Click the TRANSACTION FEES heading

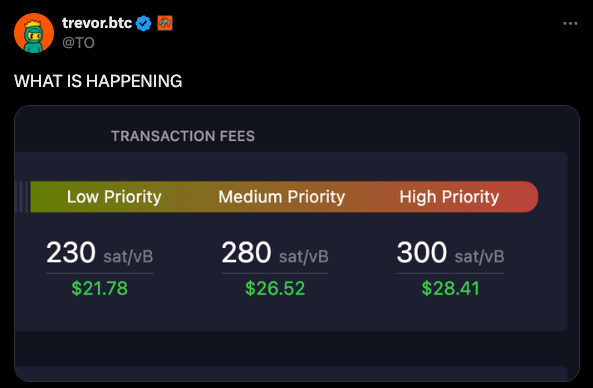pyautogui.click(x=183, y=136)
